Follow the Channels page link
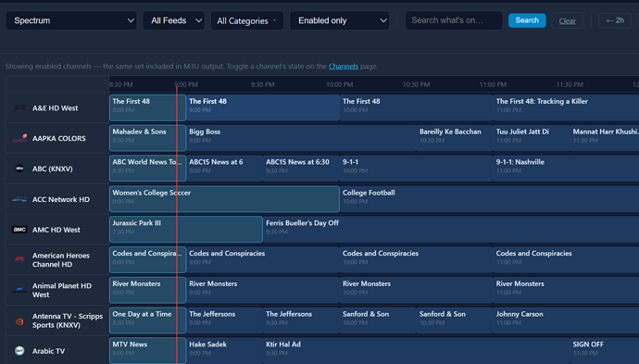 click(x=344, y=66)
